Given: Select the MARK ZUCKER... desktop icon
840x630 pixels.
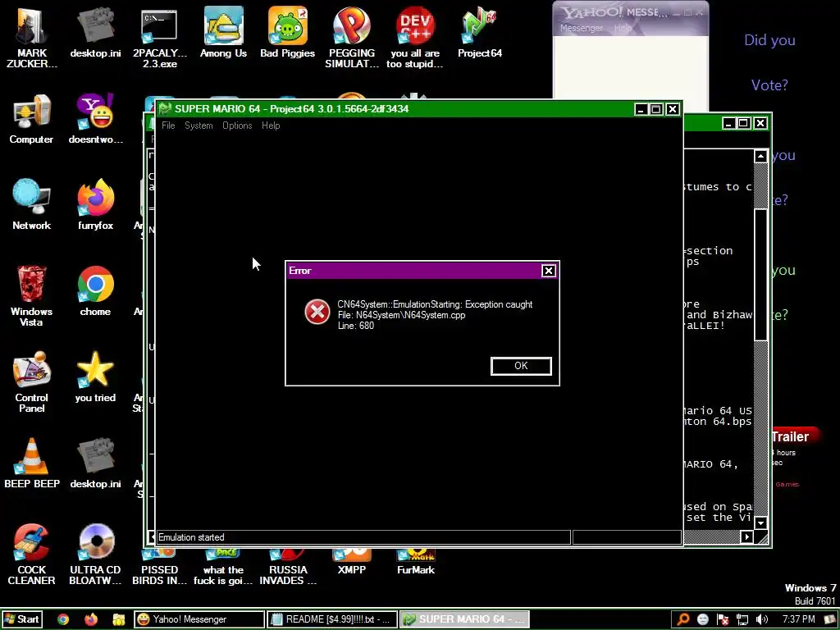Looking at the screenshot, I should pyautogui.click(x=32, y=38).
